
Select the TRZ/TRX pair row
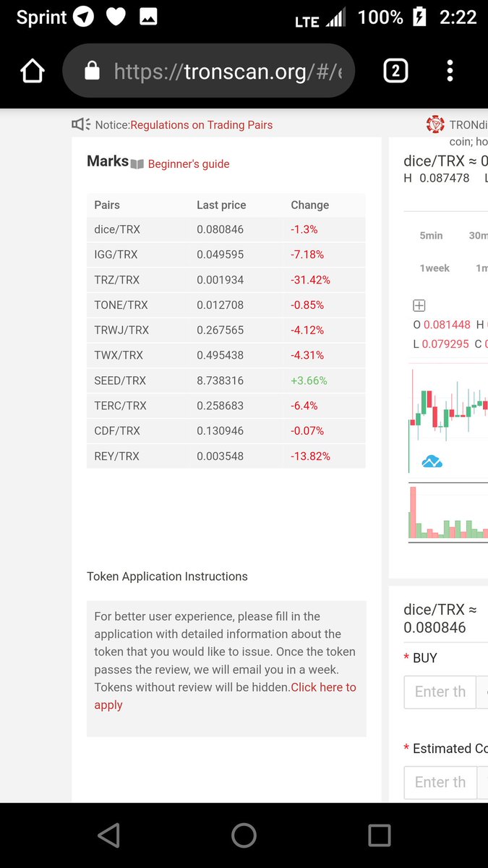click(x=226, y=280)
